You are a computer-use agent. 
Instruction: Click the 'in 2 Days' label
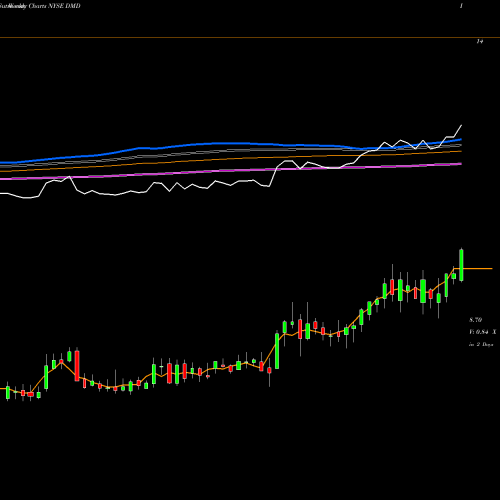(x=481, y=344)
